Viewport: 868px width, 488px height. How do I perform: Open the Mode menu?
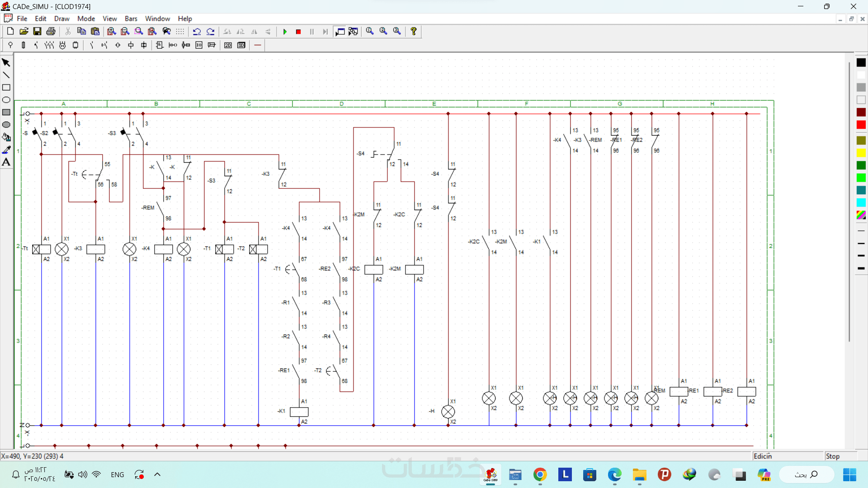pyautogui.click(x=86, y=19)
